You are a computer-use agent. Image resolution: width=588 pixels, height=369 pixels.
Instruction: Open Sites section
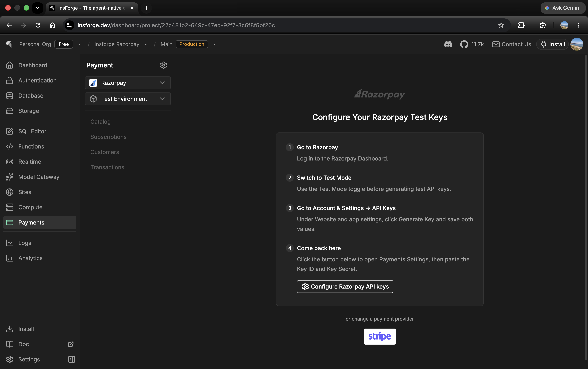pos(40,192)
